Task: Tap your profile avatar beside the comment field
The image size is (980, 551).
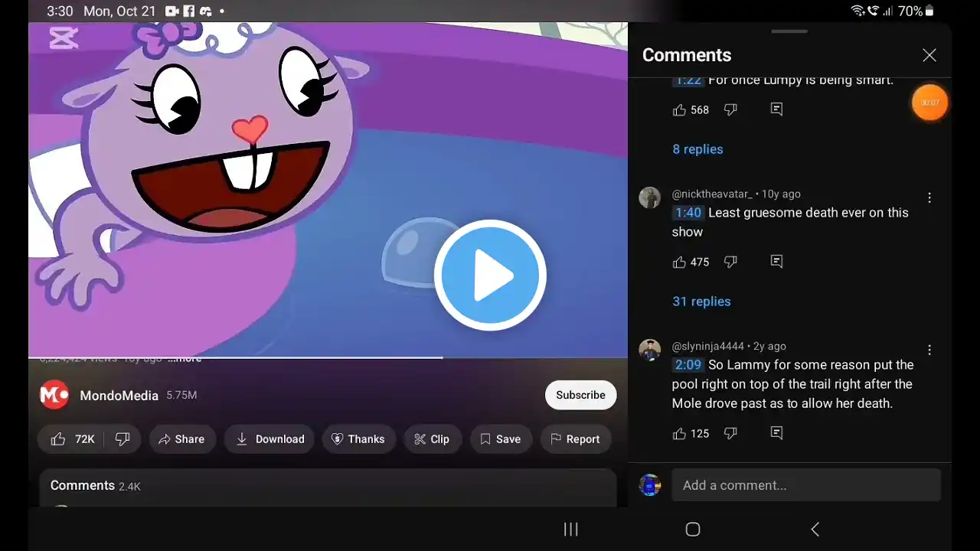Action: pos(649,485)
